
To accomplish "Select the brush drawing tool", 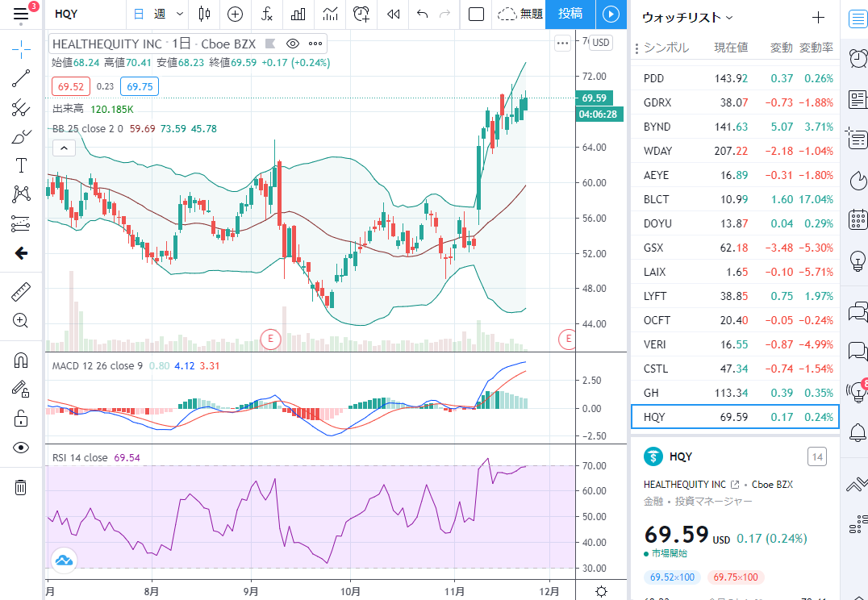I will click(21, 136).
